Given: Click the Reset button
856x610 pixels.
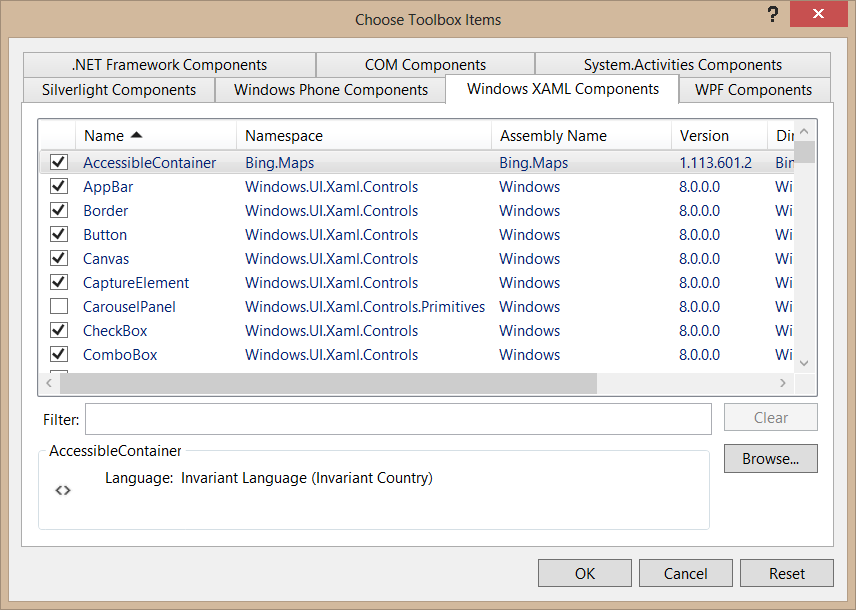Looking at the screenshot, I should (x=786, y=573).
